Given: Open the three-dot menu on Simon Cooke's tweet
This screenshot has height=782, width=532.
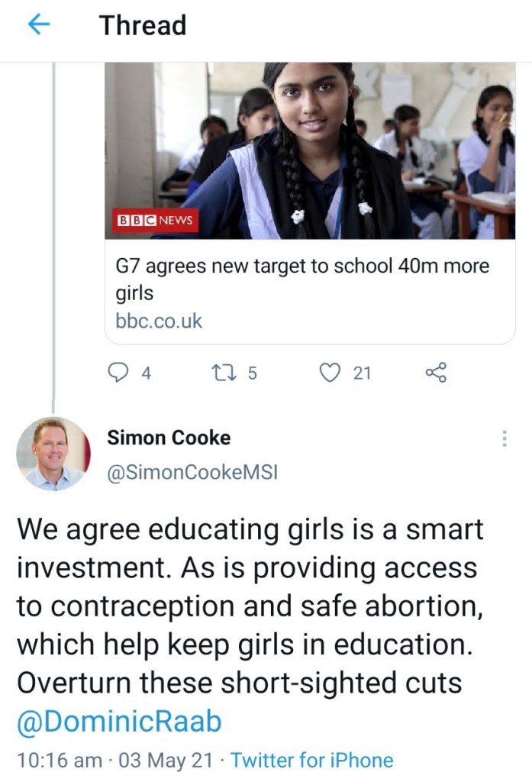Looking at the screenshot, I should click(x=504, y=438).
